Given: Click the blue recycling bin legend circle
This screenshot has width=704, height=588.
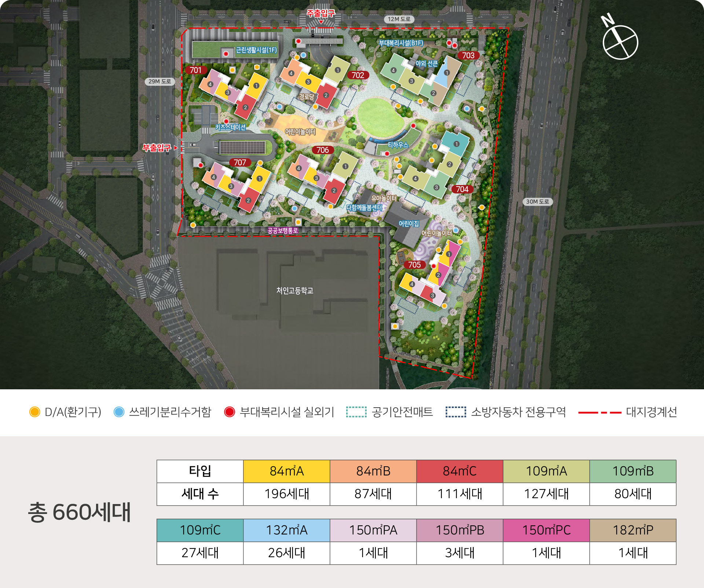Looking at the screenshot, I should coord(119,412).
